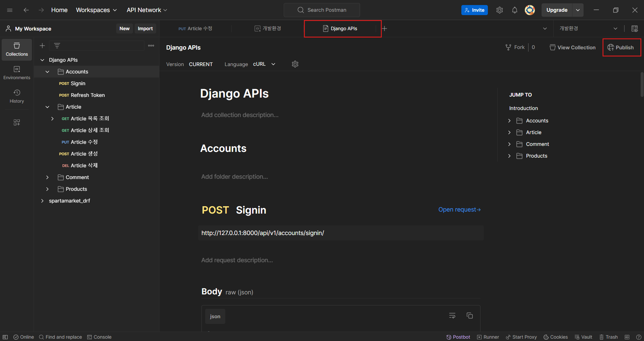Copy the json body snippet
Screen dimensions: 644x341
470,316
